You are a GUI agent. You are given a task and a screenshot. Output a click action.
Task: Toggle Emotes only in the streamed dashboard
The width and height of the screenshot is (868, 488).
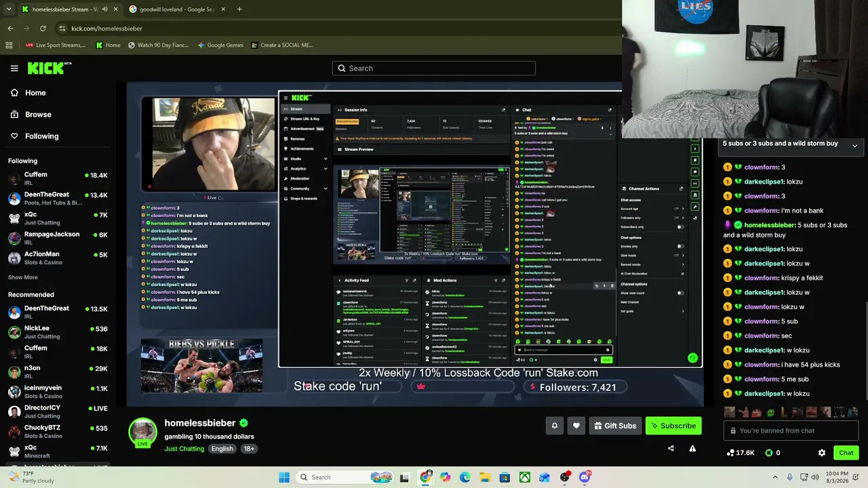(x=680, y=246)
